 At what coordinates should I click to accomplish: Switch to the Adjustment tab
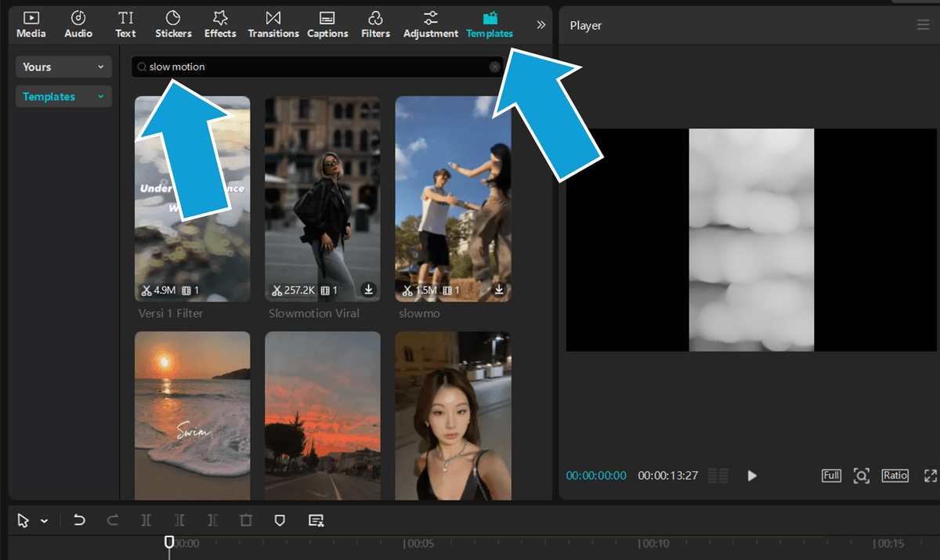pyautogui.click(x=431, y=24)
